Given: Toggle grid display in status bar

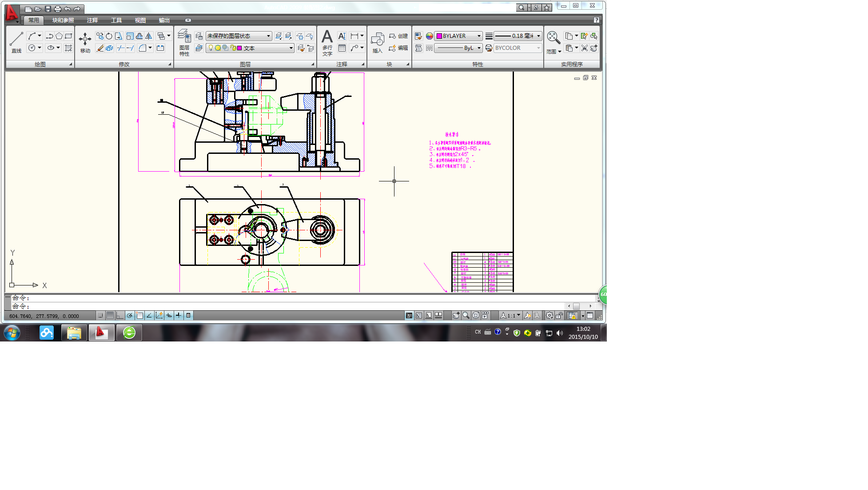Looking at the screenshot, I should pos(110,316).
